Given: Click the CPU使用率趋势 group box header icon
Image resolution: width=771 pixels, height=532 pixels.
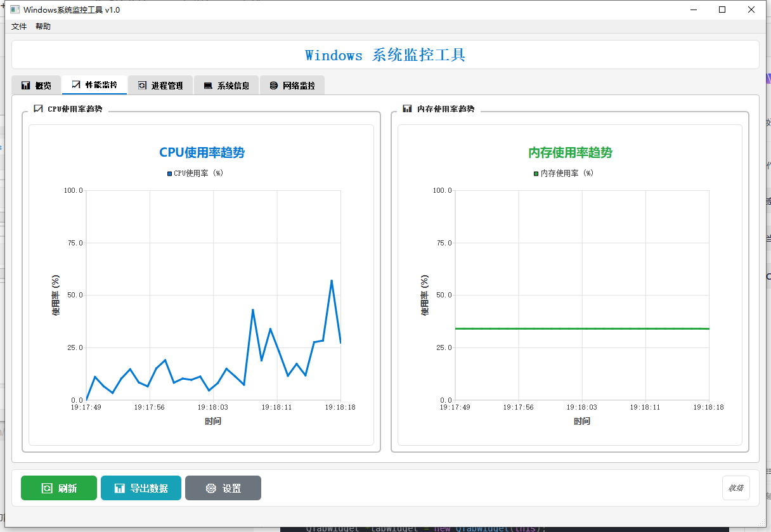Looking at the screenshot, I should (x=38, y=109).
